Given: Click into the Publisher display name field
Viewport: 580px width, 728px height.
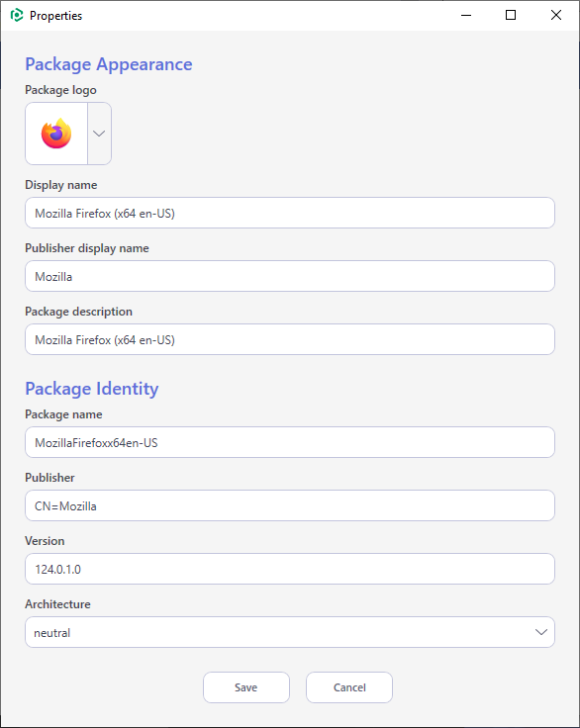Looking at the screenshot, I should pos(290,276).
